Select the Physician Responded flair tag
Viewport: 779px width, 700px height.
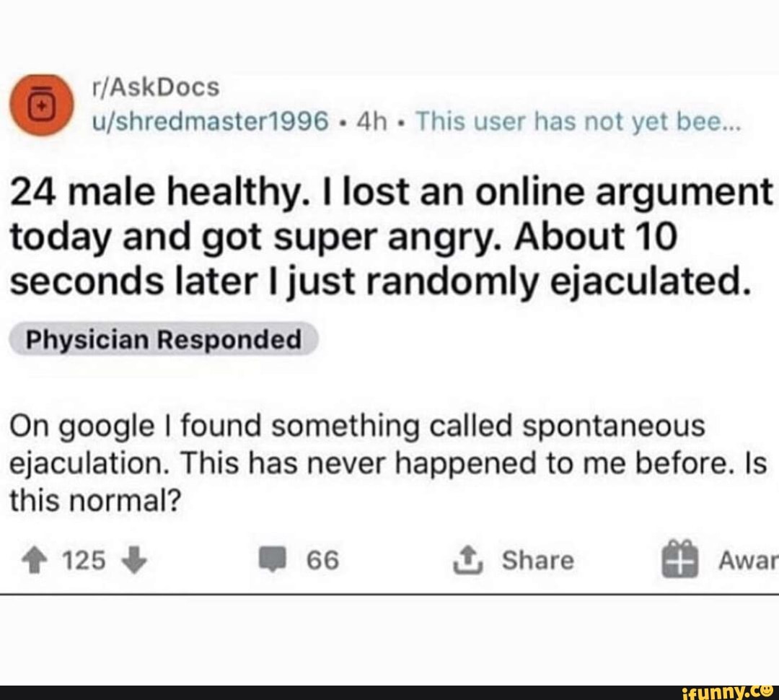tap(164, 339)
